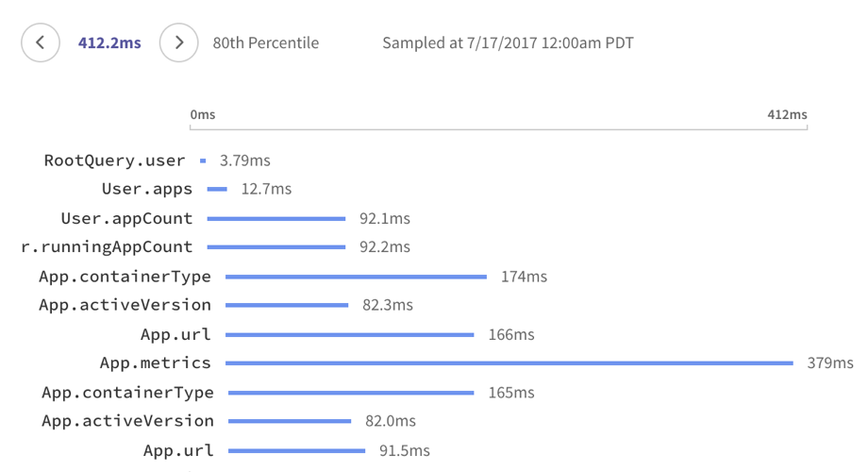Image resolution: width=868 pixels, height=472 pixels.
Task: Click the runningAppCount 92.2ms bar
Action: tap(276, 247)
